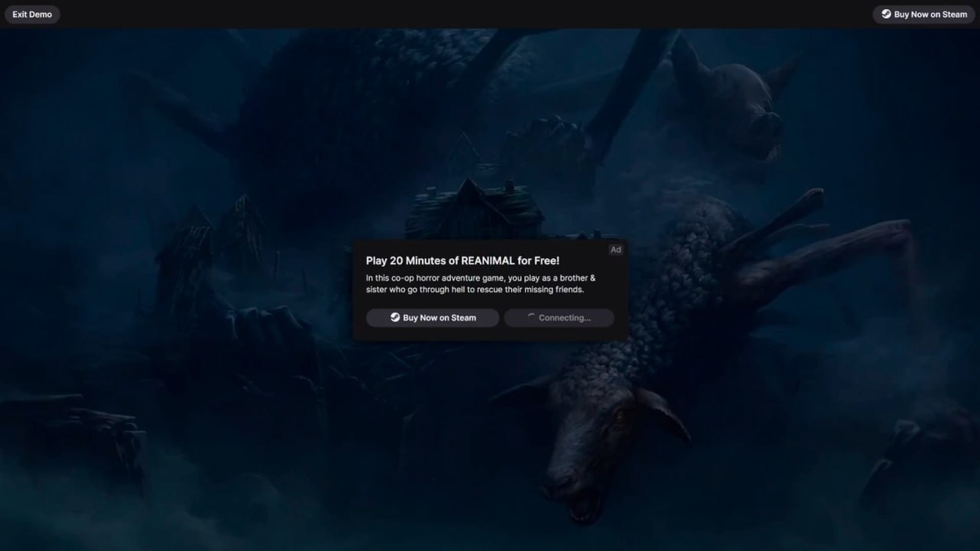980x551 pixels.
Task: Select the headline "Play 20 Minutes of REANIMAL for Free!"
Action: pos(463,260)
